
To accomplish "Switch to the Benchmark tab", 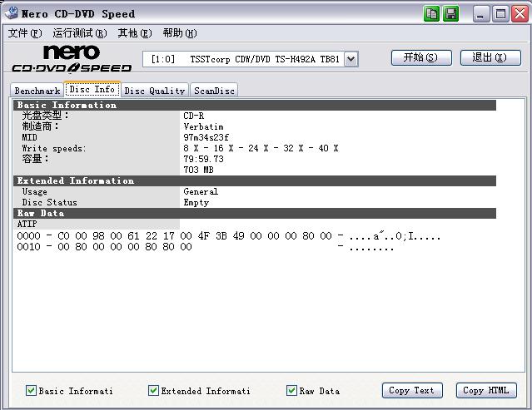I will coord(37,91).
